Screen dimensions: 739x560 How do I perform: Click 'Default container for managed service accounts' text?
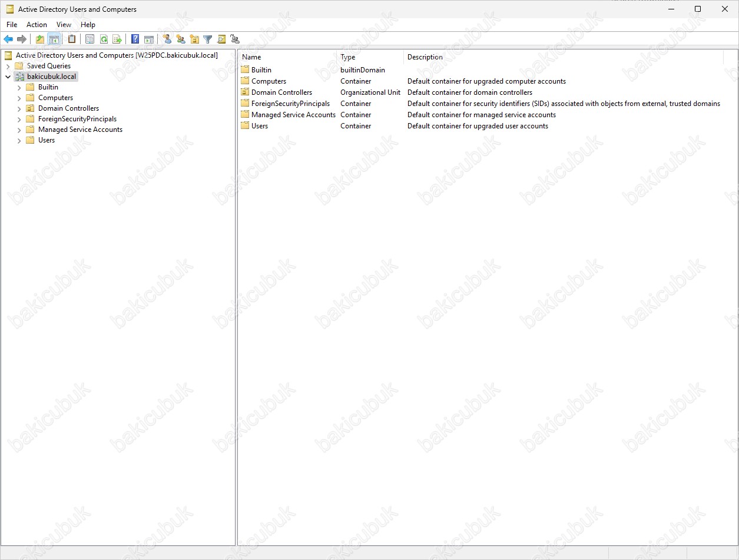pos(482,115)
